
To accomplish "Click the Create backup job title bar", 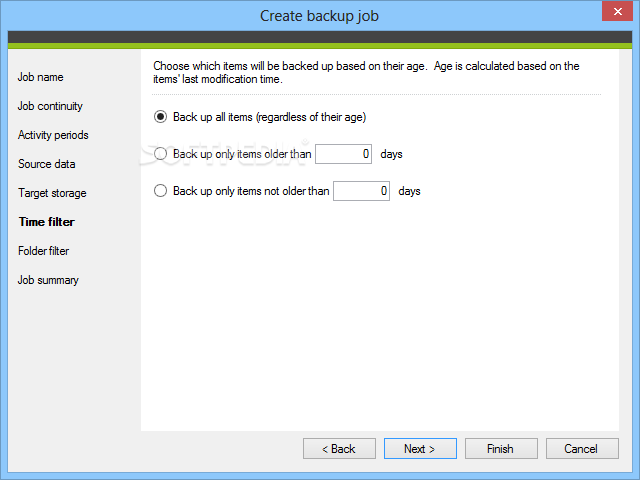I will pyautogui.click(x=319, y=16).
